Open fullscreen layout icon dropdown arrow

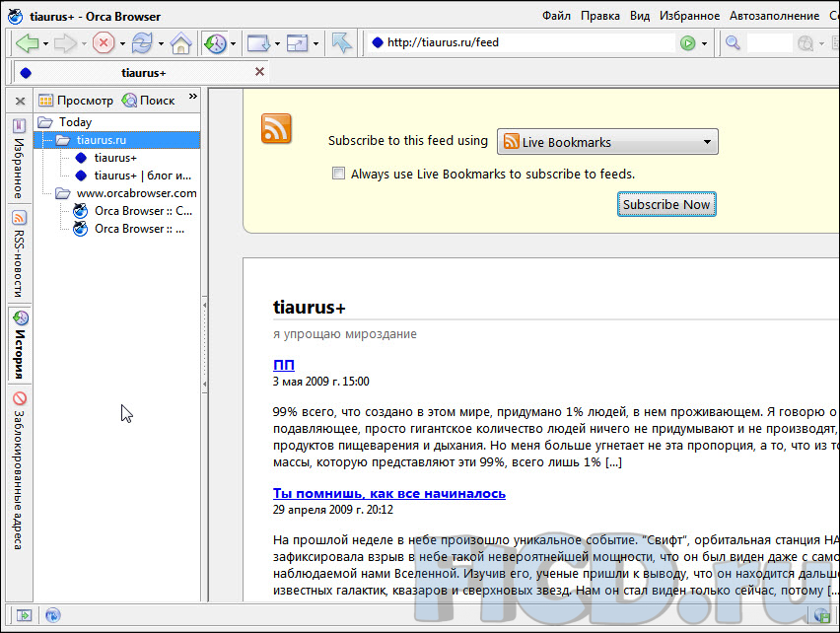pos(315,44)
